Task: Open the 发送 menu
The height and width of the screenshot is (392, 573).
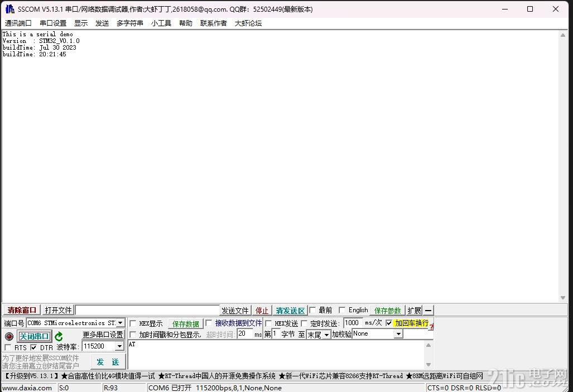Action: click(102, 23)
